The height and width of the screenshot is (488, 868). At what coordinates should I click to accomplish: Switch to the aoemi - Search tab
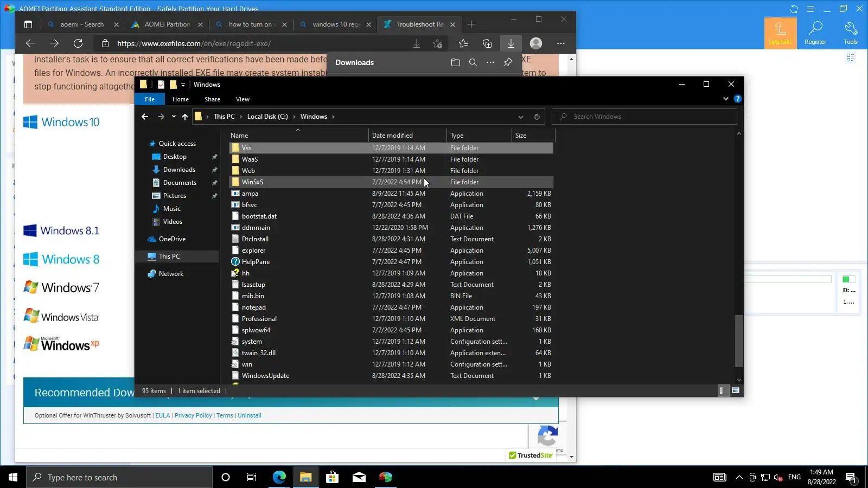[82, 24]
